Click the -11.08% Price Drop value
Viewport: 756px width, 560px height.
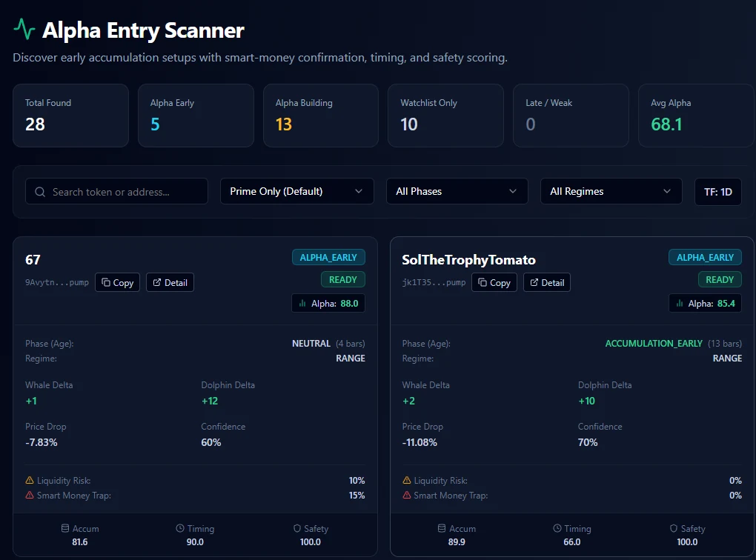420,442
